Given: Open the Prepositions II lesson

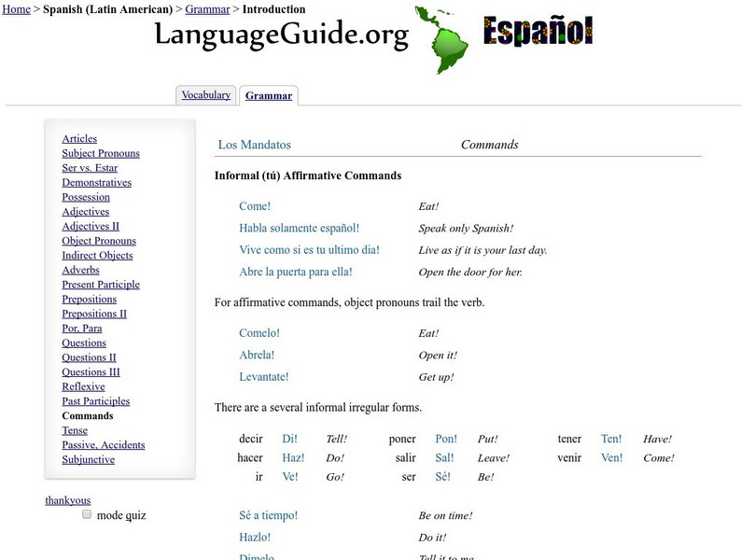Looking at the screenshot, I should pyautogui.click(x=94, y=314).
